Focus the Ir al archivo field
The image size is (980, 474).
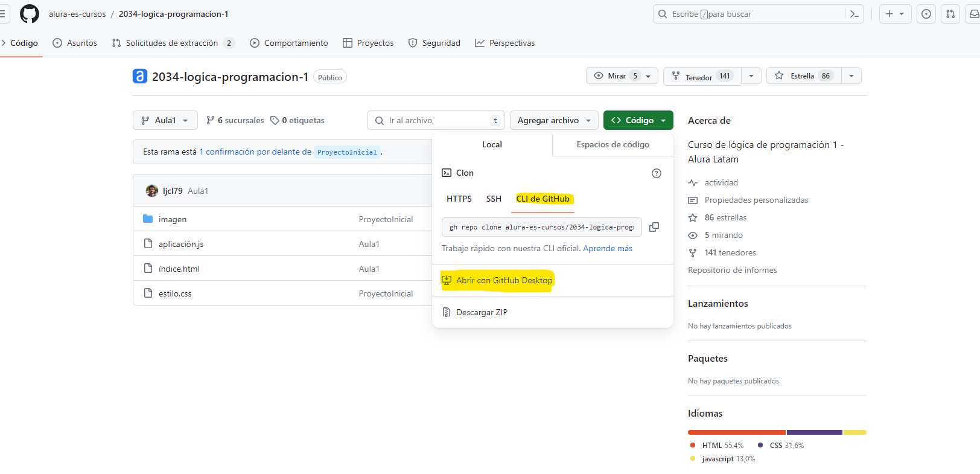436,120
